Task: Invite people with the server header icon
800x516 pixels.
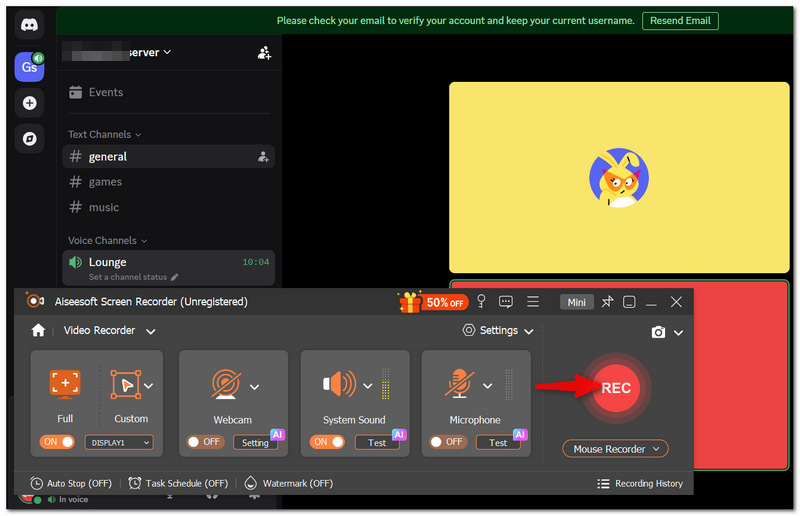Action: click(264, 53)
